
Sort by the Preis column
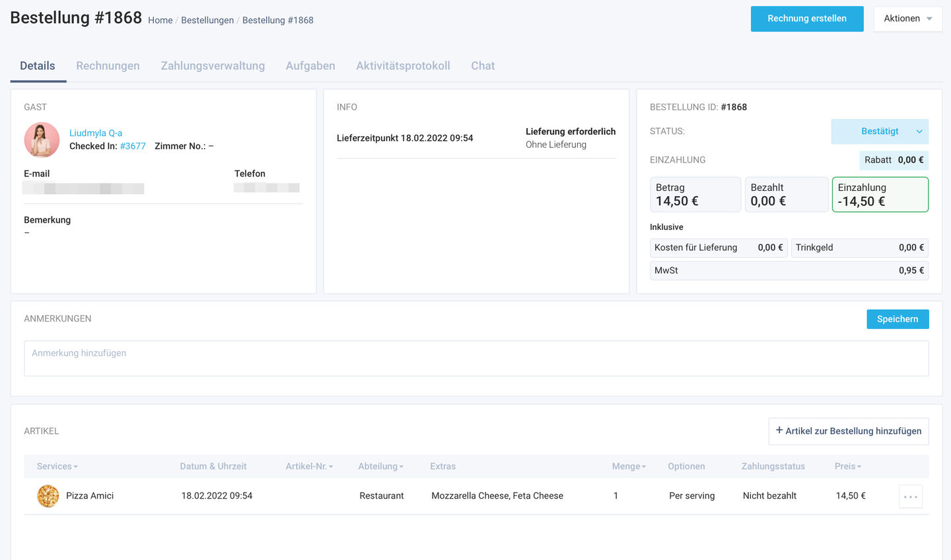coord(848,466)
